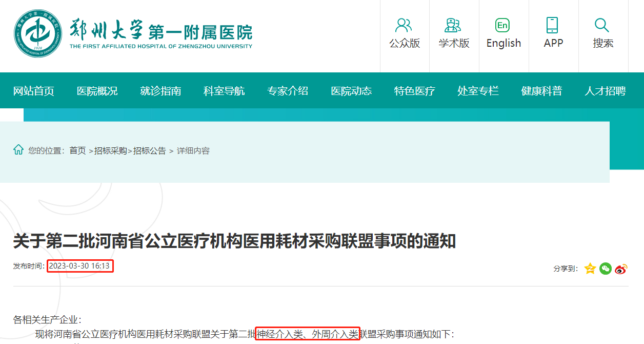Click 首页 breadcrumb link

[78, 150]
